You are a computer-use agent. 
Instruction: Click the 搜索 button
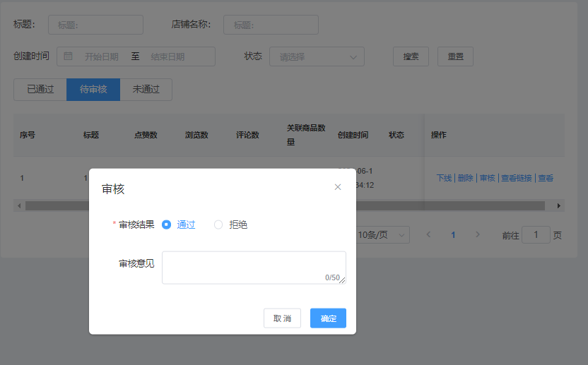[411, 56]
